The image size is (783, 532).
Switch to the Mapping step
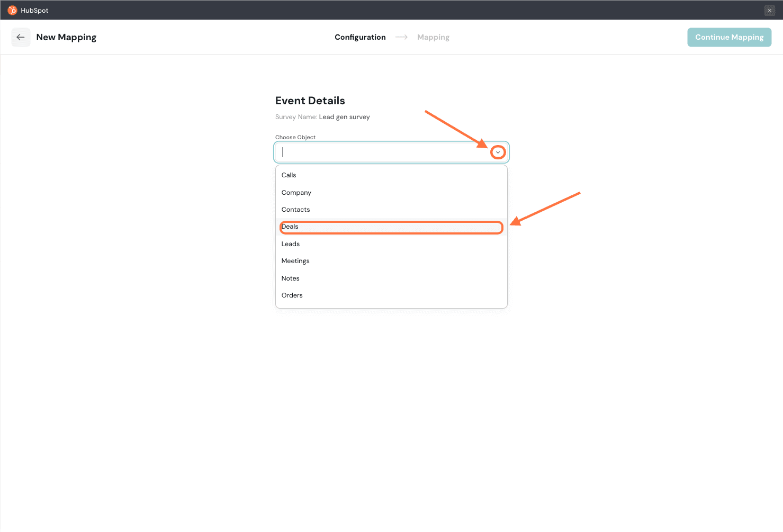click(433, 37)
